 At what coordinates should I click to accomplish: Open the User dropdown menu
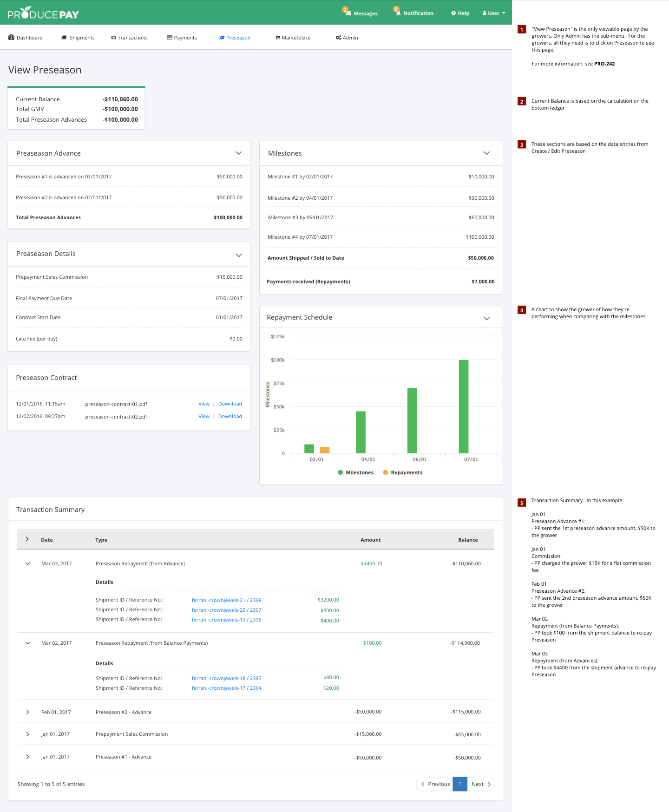493,13
